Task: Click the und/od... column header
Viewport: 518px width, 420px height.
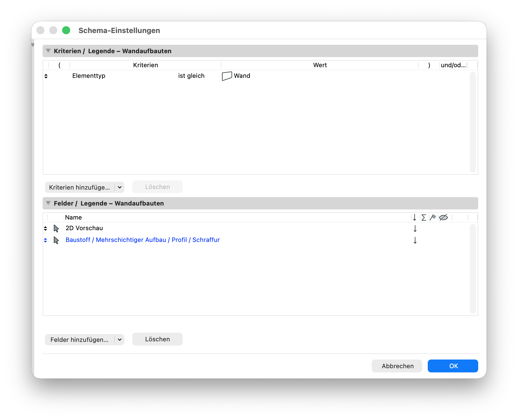Action: [x=453, y=65]
